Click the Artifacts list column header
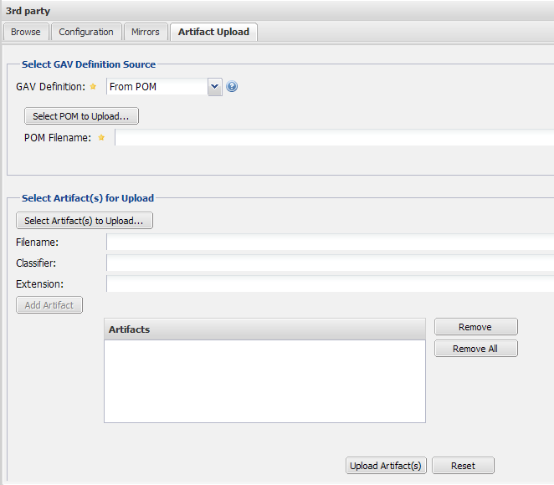Screen dimensions: 554x485 [265, 329]
